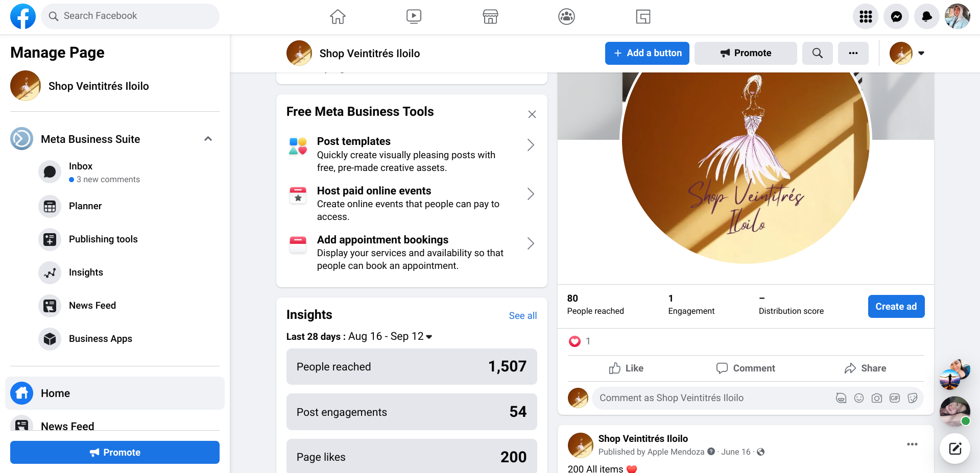Go to the Marketplace tab icon
This screenshot has width=980, height=473.
pos(490,17)
